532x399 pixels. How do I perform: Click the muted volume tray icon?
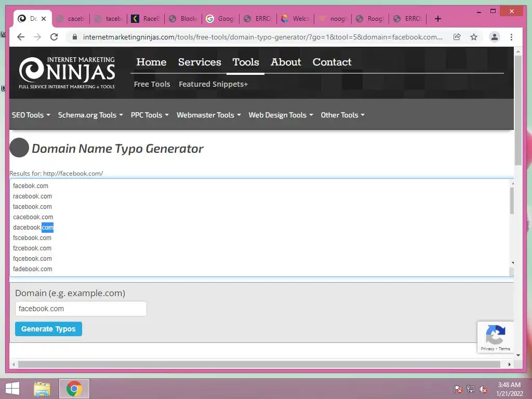tap(483, 389)
